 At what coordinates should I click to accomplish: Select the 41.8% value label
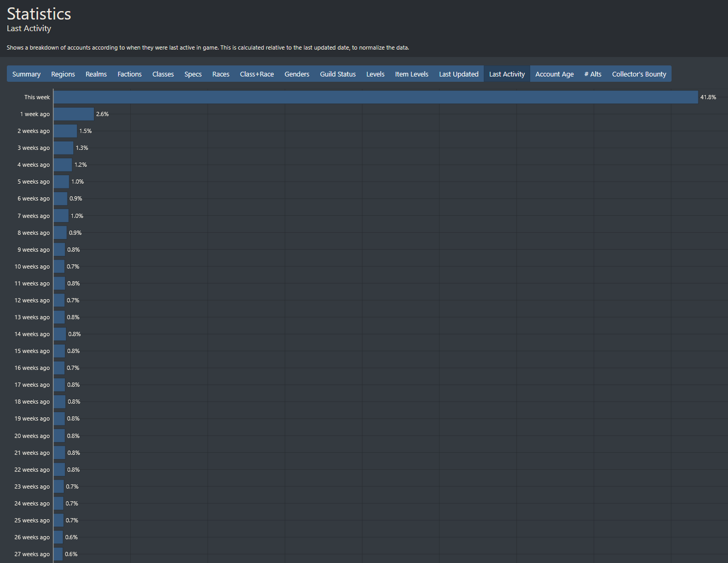tap(708, 97)
